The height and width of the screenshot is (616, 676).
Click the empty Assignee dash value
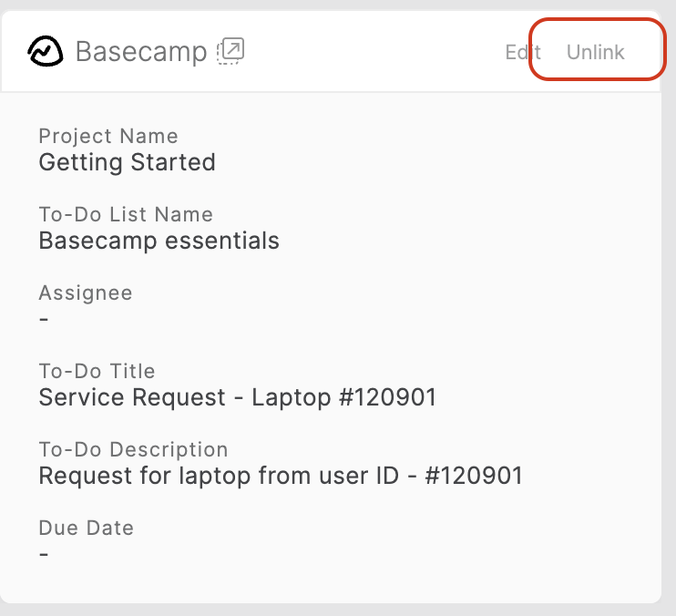(44, 319)
